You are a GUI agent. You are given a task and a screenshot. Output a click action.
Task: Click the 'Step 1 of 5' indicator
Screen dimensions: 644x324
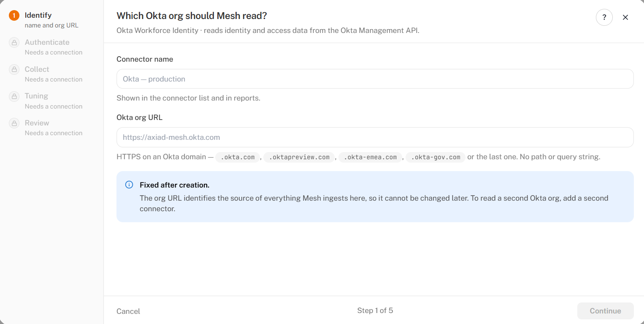375,310
